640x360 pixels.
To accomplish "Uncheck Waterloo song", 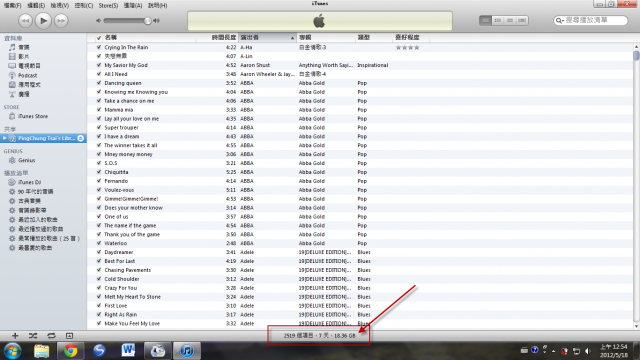I will pyautogui.click(x=99, y=243).
